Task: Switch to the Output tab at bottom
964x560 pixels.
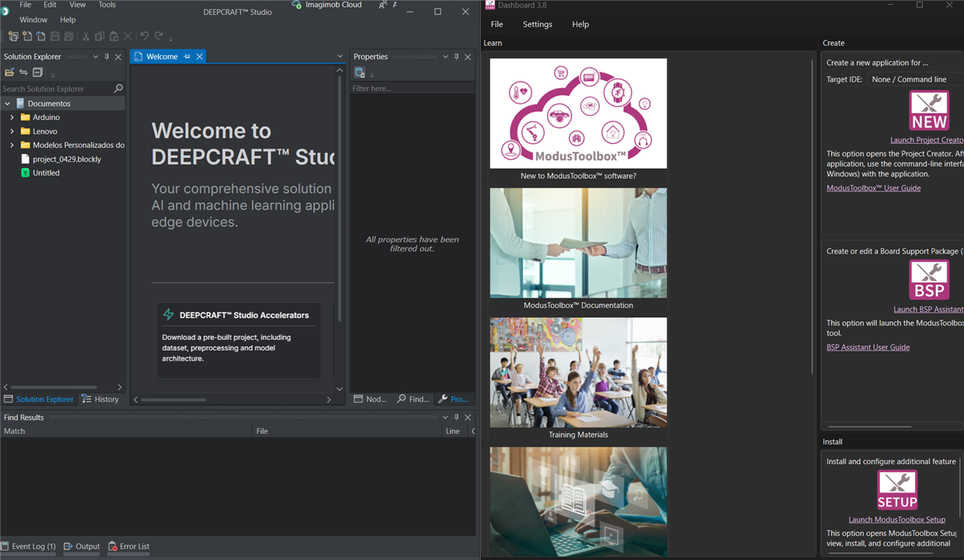Action: pos(82,547)
